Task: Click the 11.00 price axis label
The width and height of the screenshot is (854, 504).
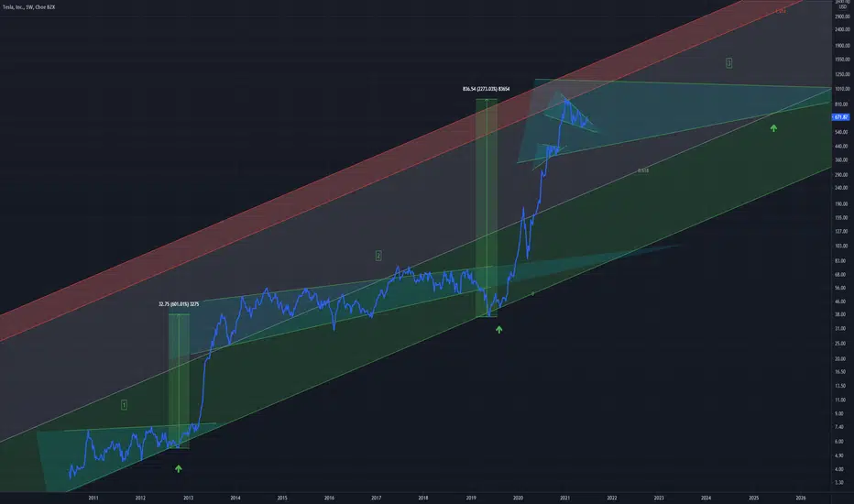Action: point(840,400)
